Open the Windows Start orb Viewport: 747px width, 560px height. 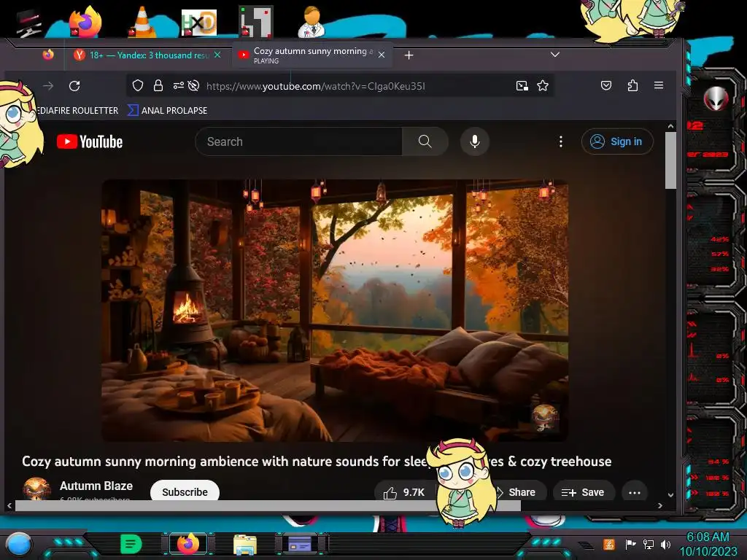19,544
